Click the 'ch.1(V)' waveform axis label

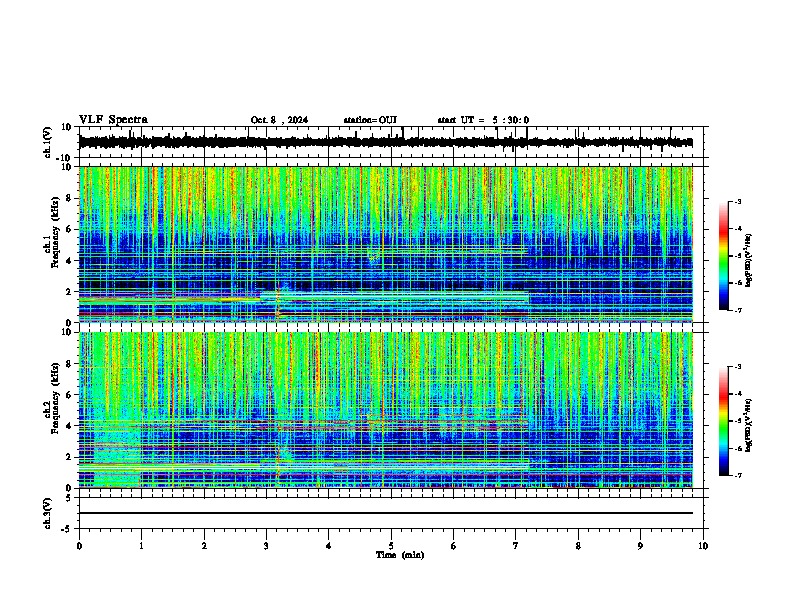point(48,142)
